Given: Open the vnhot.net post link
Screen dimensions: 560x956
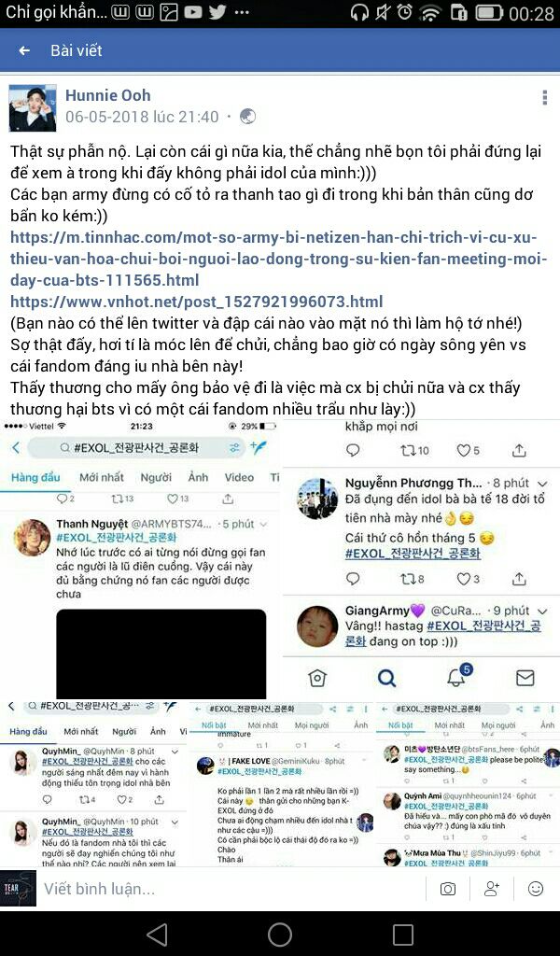Looking at the screenshot, I should click(x=197, y=302).
